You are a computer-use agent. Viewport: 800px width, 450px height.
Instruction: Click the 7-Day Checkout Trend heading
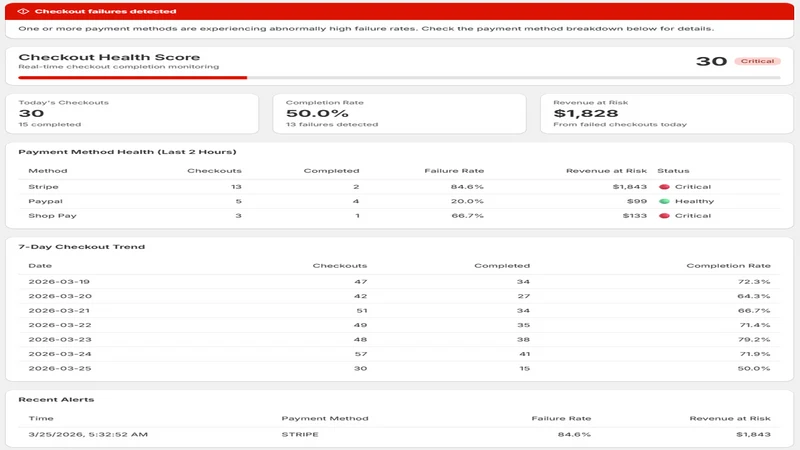tap(82, 246)
